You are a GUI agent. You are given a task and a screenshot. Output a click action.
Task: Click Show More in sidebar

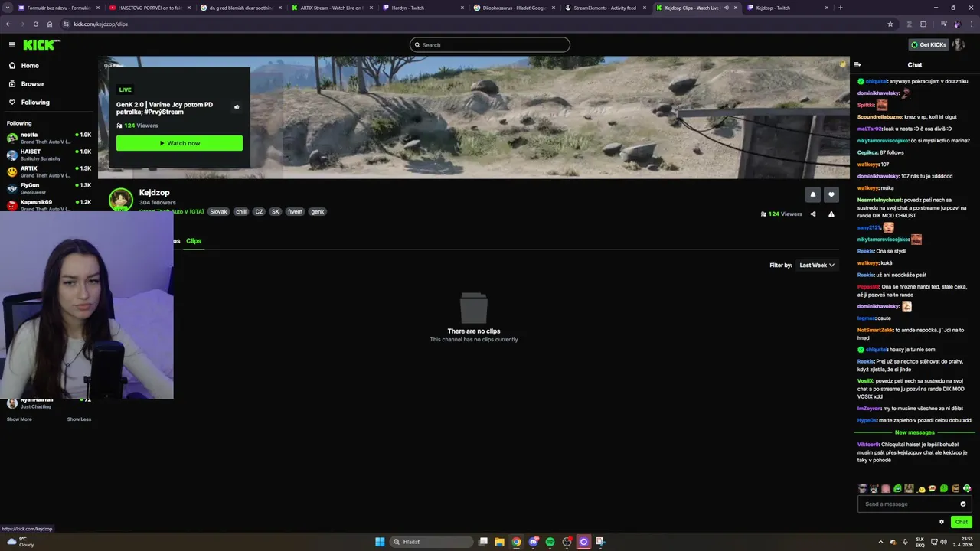coord(19,419)
